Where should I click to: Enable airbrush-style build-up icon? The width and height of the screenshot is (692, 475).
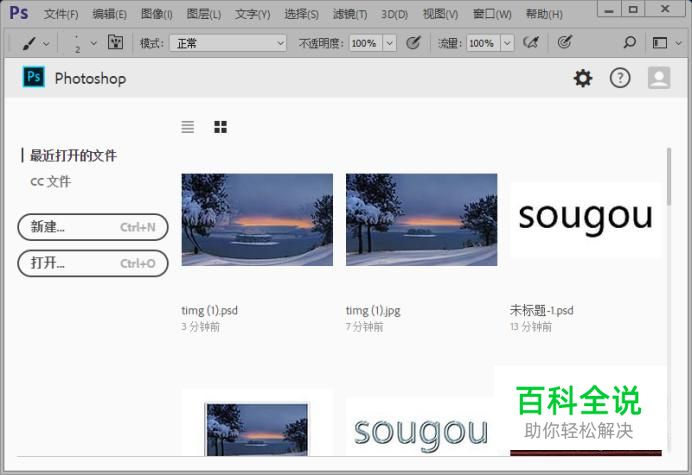(531, 43)
